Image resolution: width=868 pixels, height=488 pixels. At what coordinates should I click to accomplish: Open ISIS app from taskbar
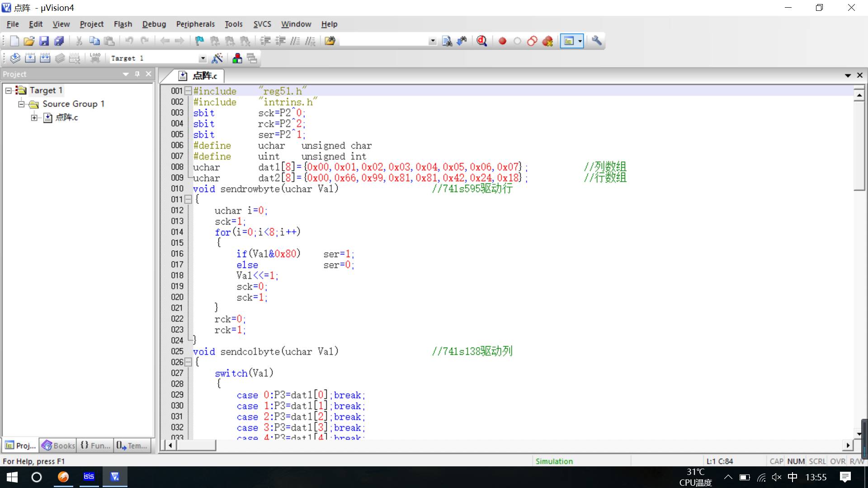click(89, 477)
